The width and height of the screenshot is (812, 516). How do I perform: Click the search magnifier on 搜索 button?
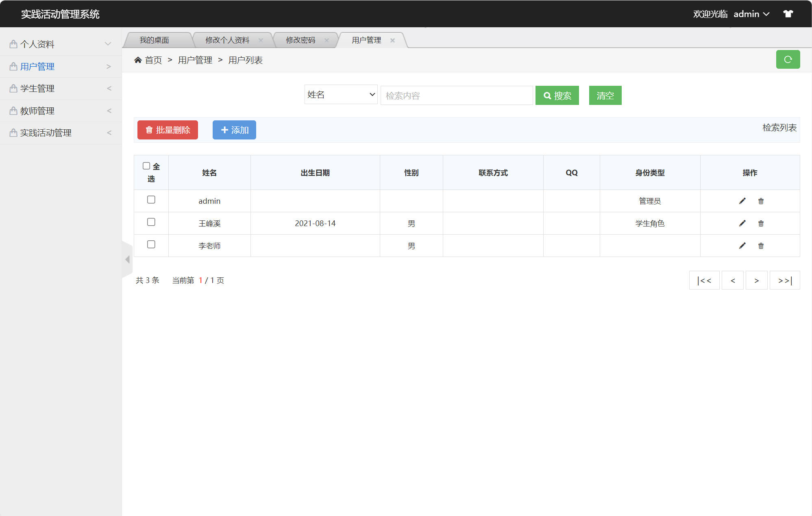pyautogui.click(x=547, y=95)
